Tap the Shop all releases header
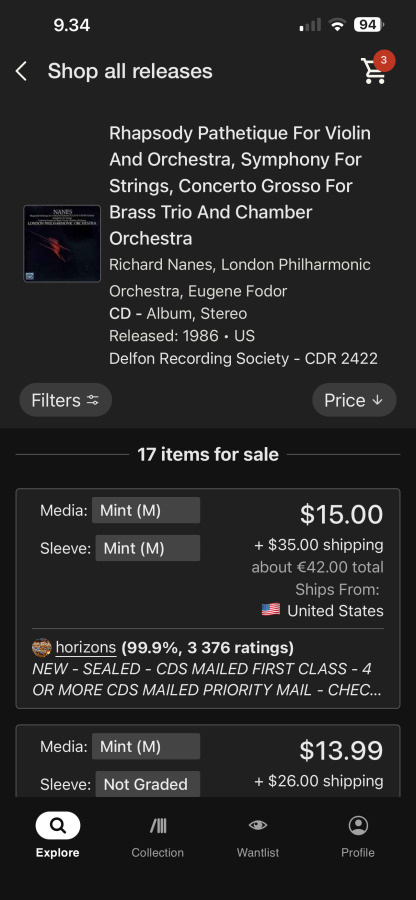The height and width of the screenshot is (900, 416). click(130, 71)
